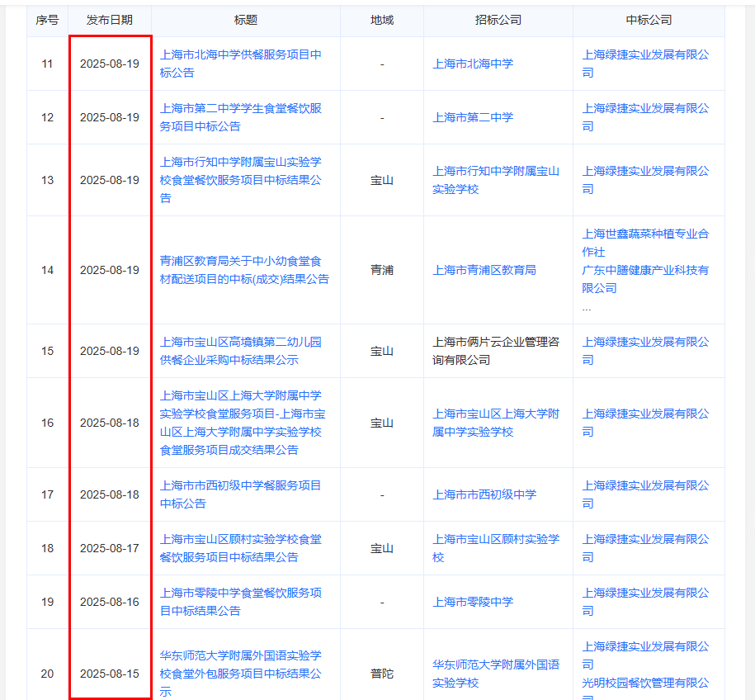Viewport: 755px width, 700px height.
Task: Click the sequence number 11 cell
Action: (47, 64)
